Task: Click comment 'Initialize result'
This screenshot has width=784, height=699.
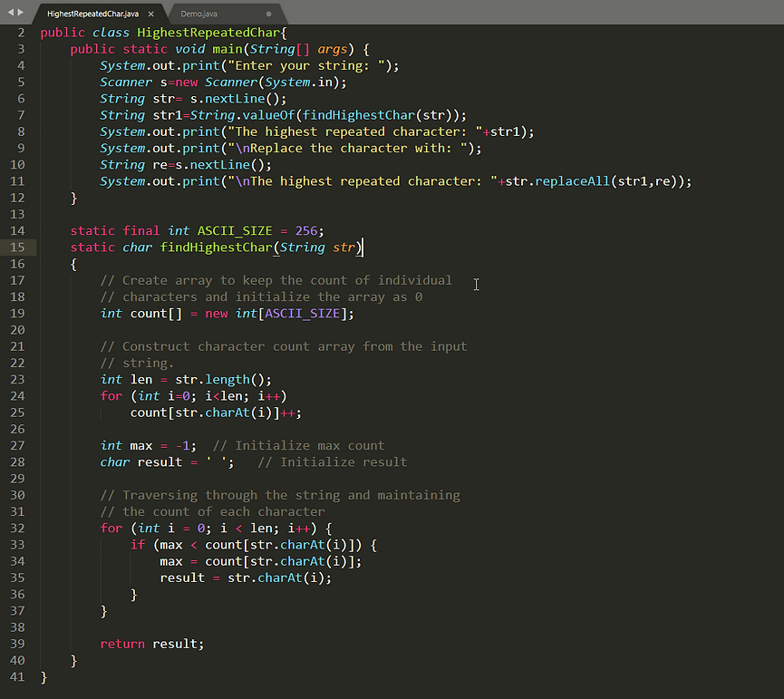Action: [344, 461]
